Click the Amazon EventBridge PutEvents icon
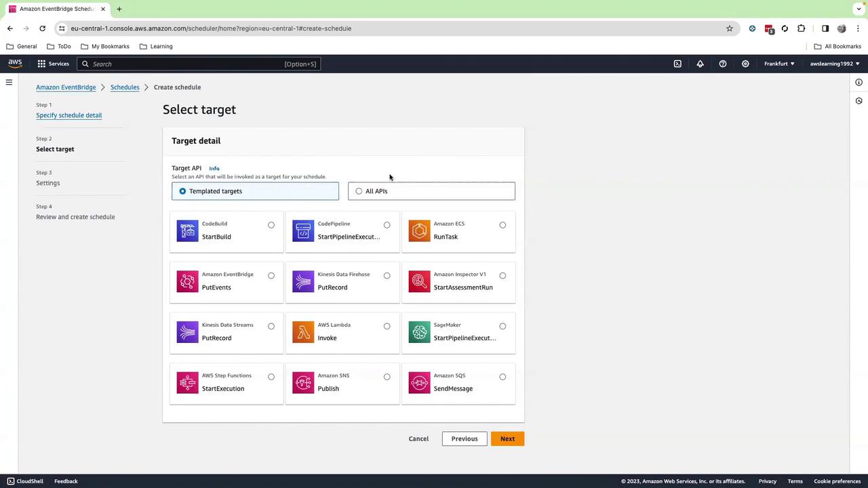 tap(188, 281)
